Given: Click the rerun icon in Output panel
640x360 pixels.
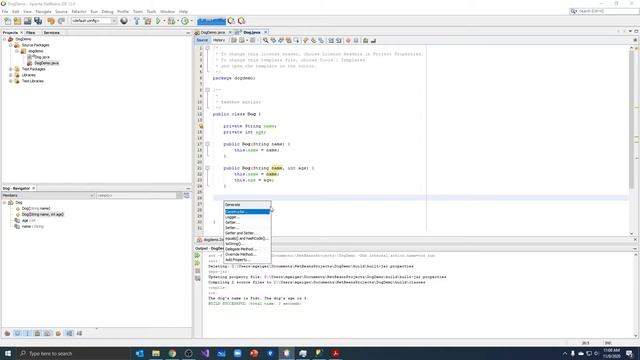Looking at the screenshot, I should click(x=198, y=256).
